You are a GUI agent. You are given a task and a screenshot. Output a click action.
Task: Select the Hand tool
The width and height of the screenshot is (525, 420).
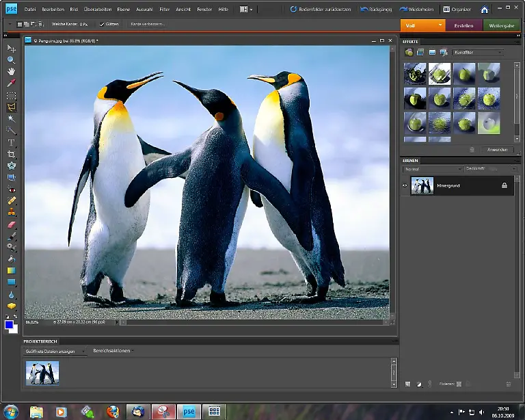(x=11, y=72)
